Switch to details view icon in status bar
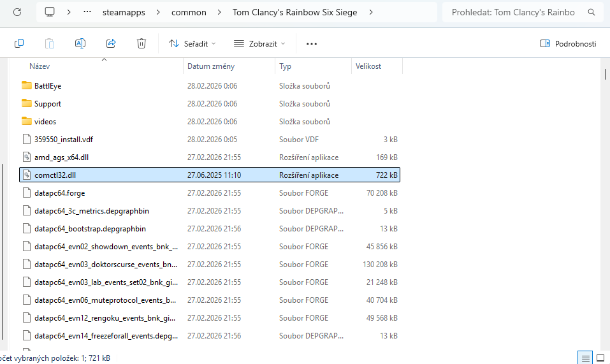610x364 pixels. click(x=585, y=358)
